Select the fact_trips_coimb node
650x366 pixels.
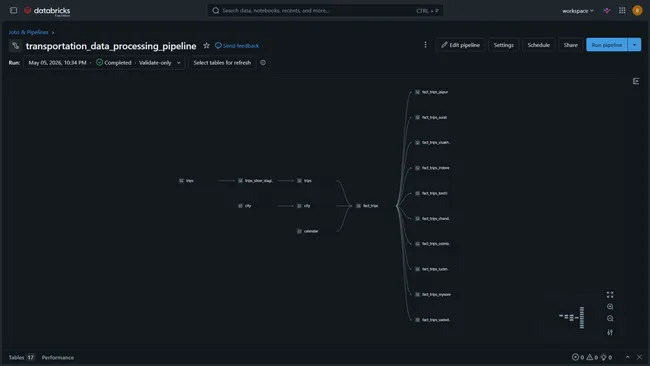(x=433, y=244)
